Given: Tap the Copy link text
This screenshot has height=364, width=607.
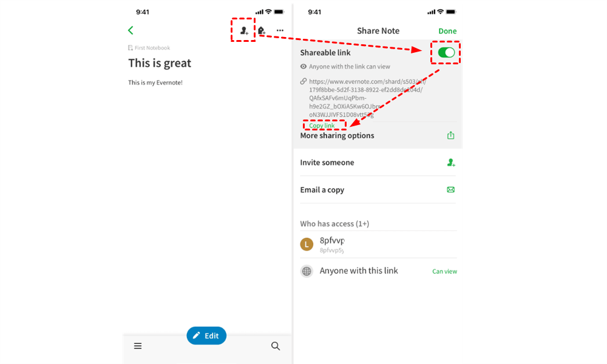Looking at the screenshot, I should point(322,126).
